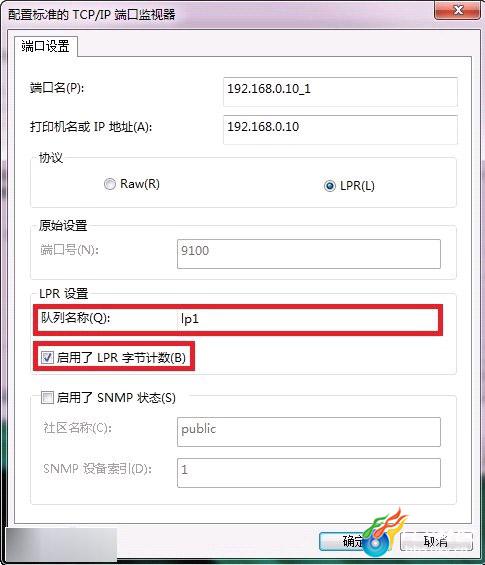Screen dimensions: 485x565
Task: Click the SNMP 设备索引(D) field
Action: [309, 473]
